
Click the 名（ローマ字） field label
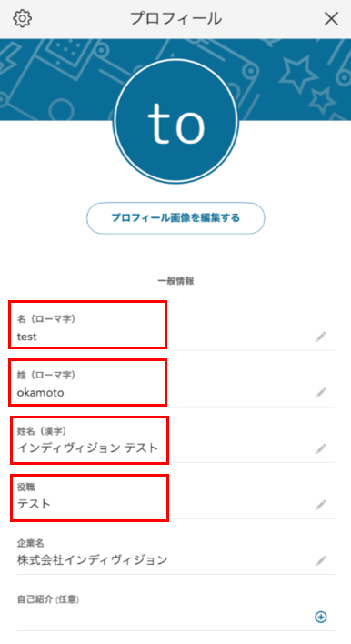(x=46, y=318)
